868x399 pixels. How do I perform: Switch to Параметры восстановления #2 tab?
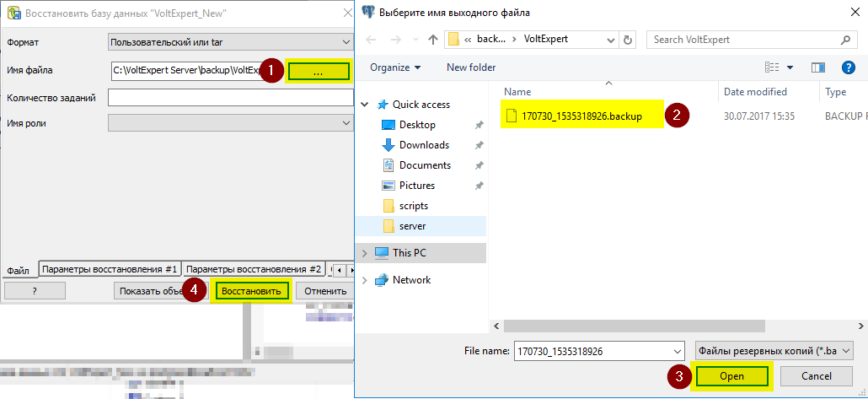point(253,269)
